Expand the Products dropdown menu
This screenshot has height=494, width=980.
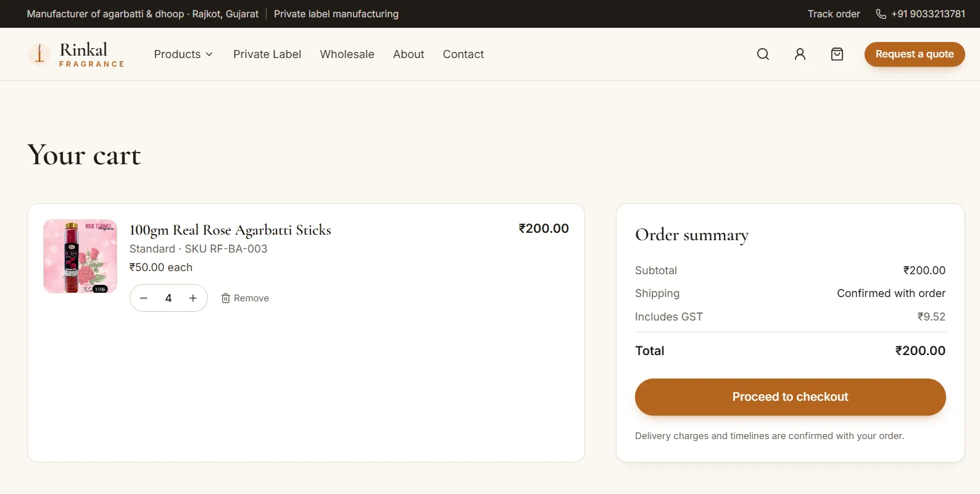[183, 54]
